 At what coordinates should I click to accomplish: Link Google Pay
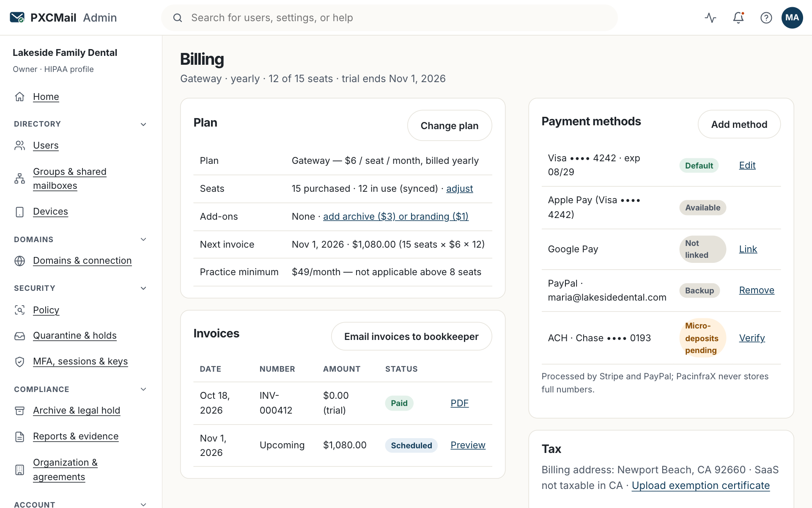click(748, 249)
